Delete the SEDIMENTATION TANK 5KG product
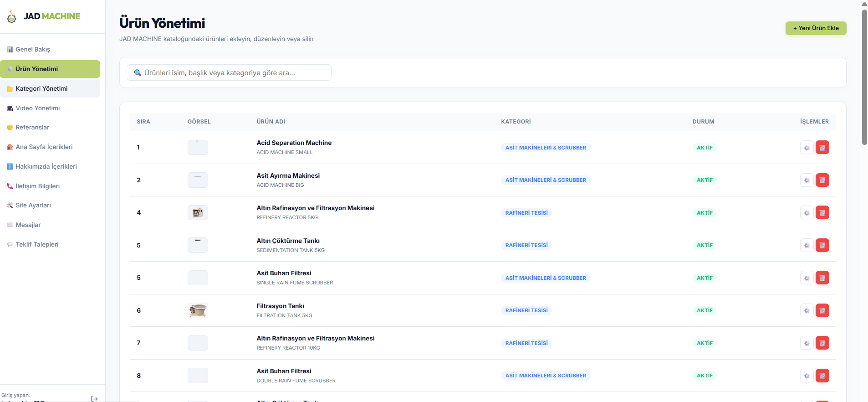The width and height of the screenshot is (868, 402). click(822, 245)
